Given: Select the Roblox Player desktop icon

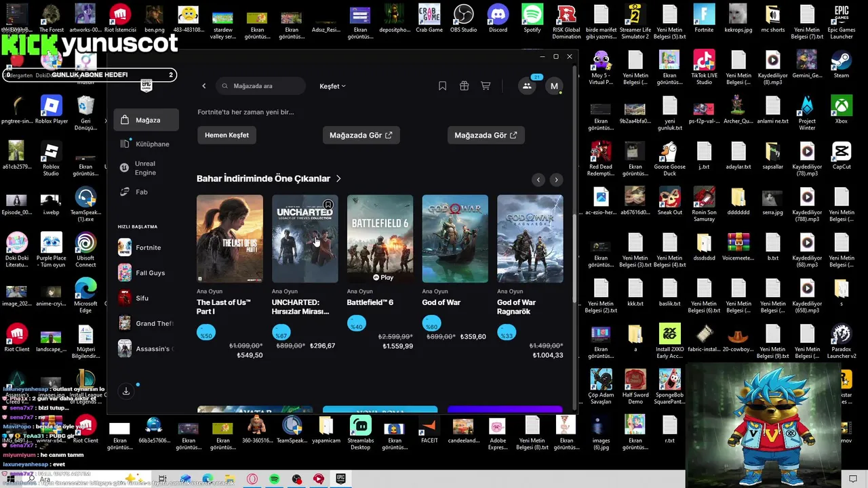Looking at the screenshot, I should tap(52, 110).
